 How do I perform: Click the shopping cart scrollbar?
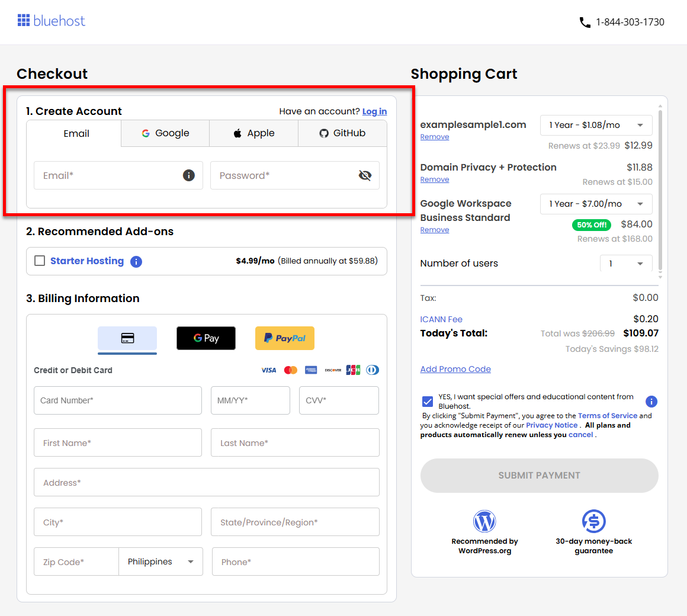tap(660, 190)
